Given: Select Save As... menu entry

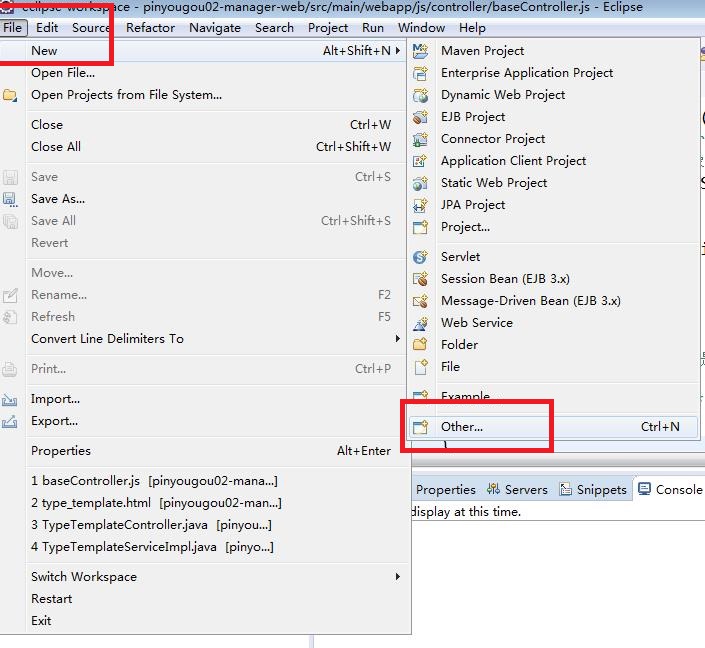Looking at the screenshot, I should [202, 199].
